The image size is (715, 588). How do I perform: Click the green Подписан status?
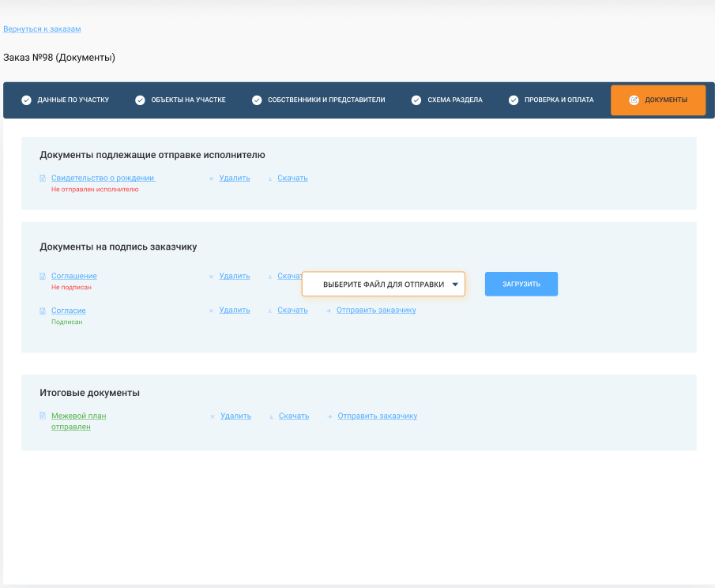coord(66,322)
